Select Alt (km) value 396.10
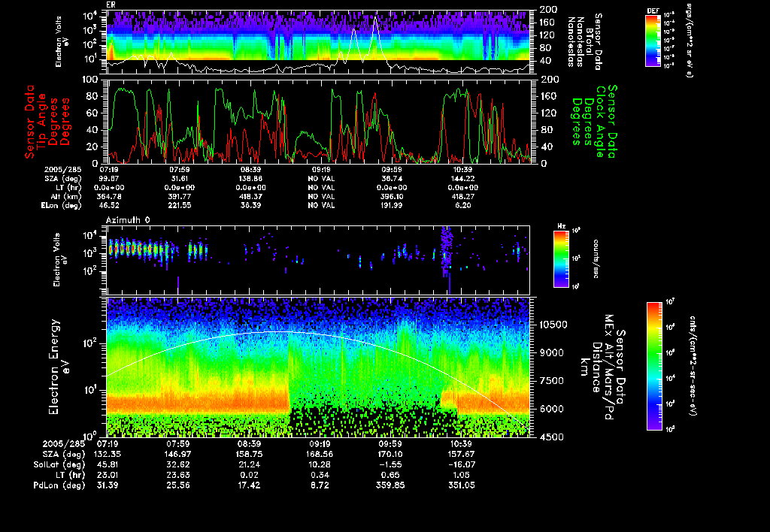The image size is (770, 532). (392, 196)
